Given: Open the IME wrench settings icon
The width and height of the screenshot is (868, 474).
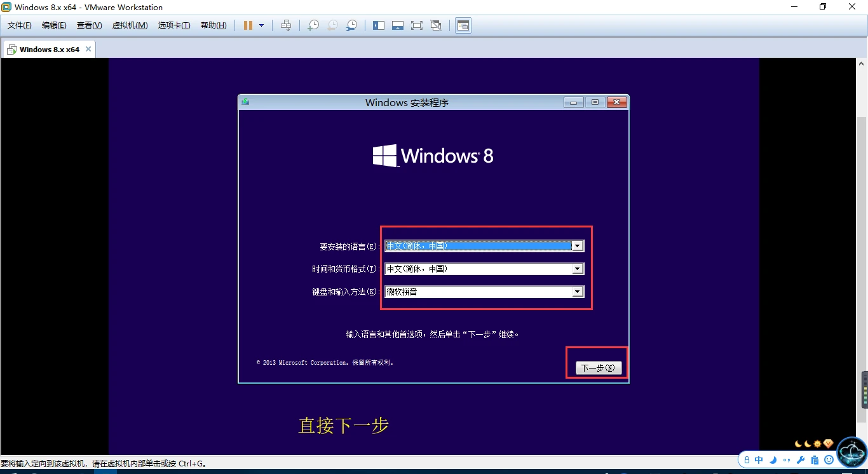Looking at the screenshot, I should coord(801,460).
